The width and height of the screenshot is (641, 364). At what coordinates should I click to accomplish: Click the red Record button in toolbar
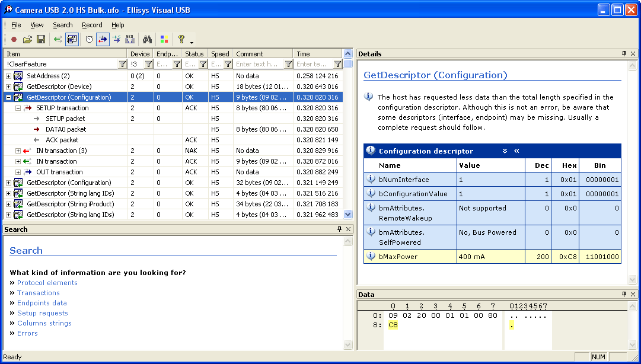(x=14, y=40)
